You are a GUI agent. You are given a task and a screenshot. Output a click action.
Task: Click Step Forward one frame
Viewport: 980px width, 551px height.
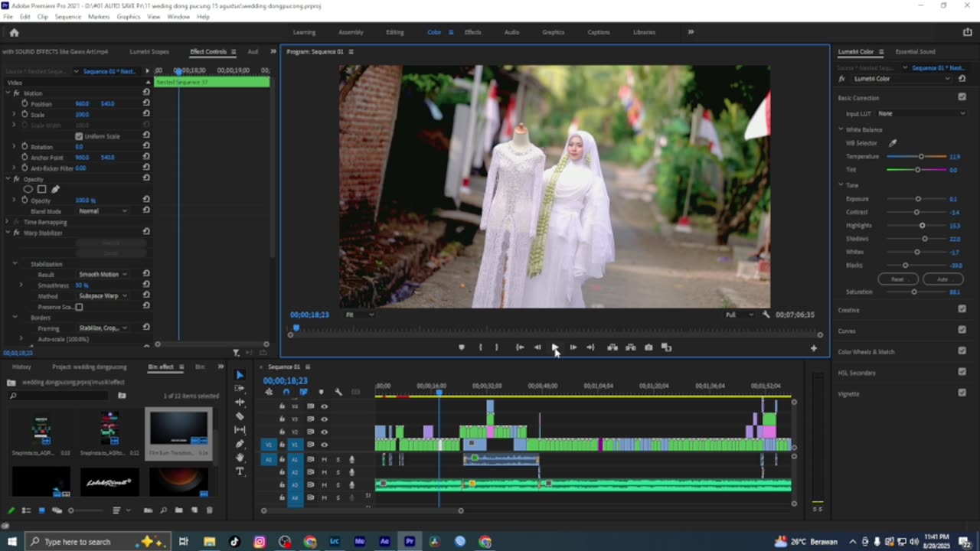[573, 347]
